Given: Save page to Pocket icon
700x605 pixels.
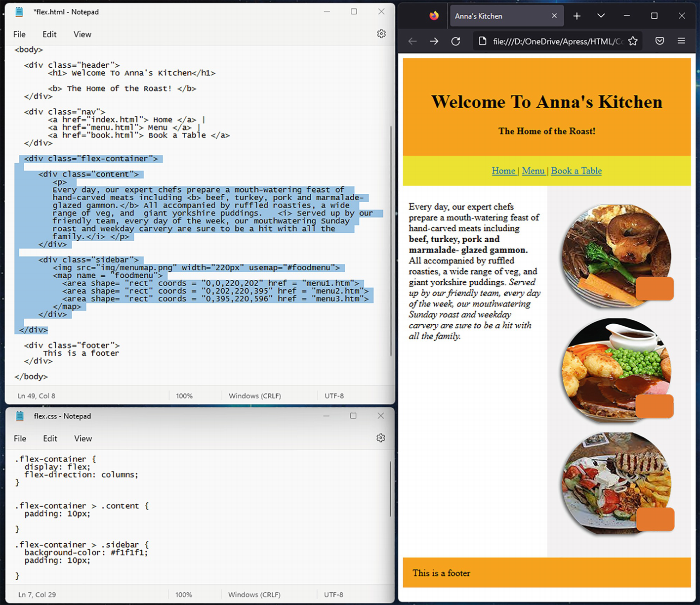Looking at the screenshot, I should [659, 42].
